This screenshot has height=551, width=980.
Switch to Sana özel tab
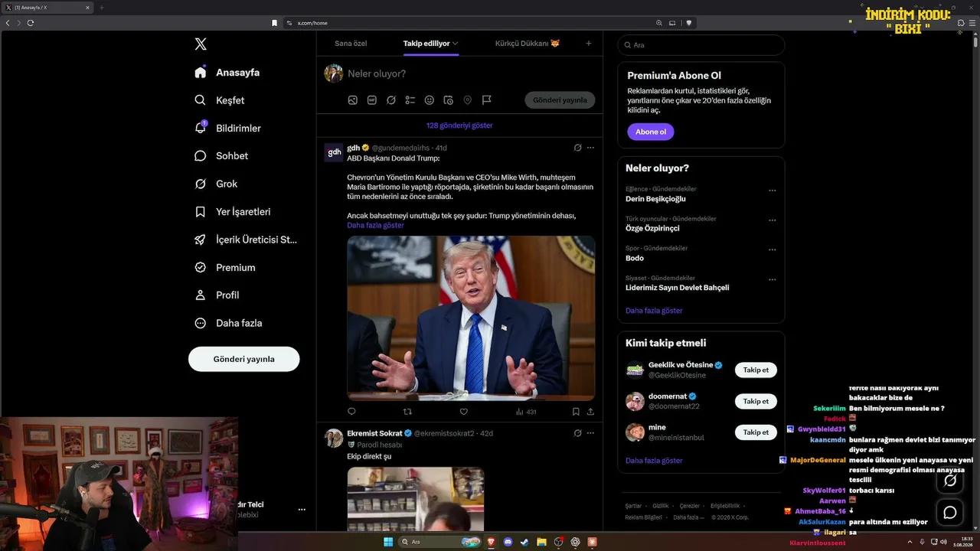pos(351,44)
